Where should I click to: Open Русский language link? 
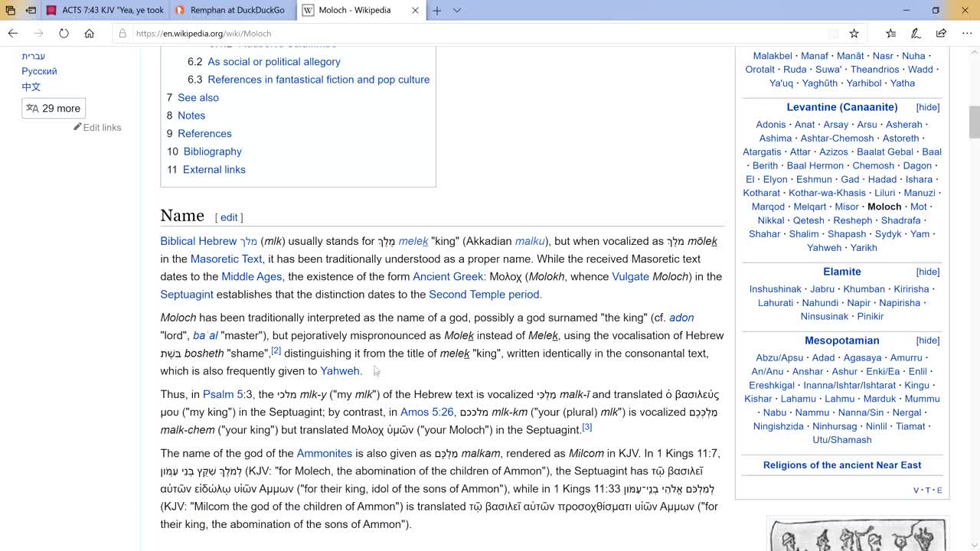tap(39, 71)
